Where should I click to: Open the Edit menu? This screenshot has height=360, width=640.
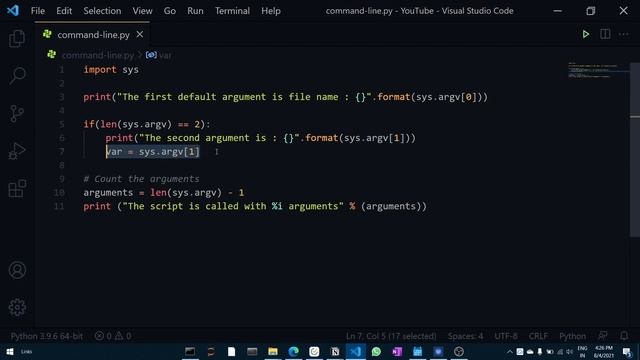64,11
